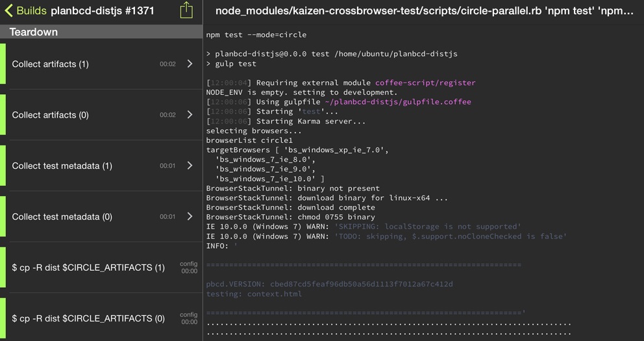Image resolution: width=644 pixels, height=341 pixels.
Task: Expand Collect artifacts (1) chevron arrow
Action: (x=190, y=64)
